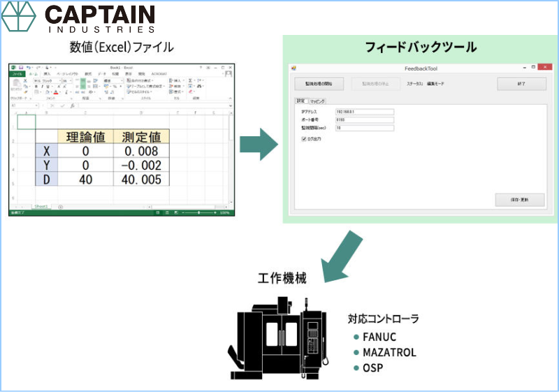
Task: Click the 監視処理の開始 button
Action: [319, 84]
